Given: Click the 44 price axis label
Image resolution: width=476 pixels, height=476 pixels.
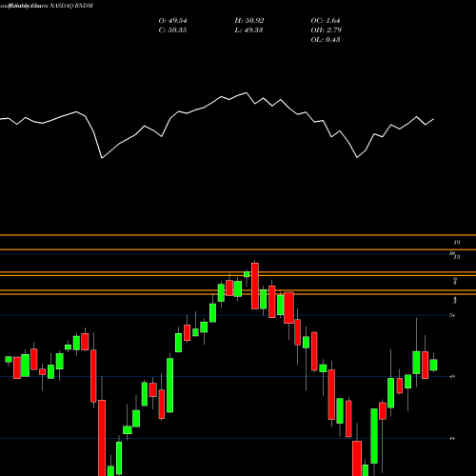Looking at the screenshot, I should pyautogui.click(x=452, y=439).
